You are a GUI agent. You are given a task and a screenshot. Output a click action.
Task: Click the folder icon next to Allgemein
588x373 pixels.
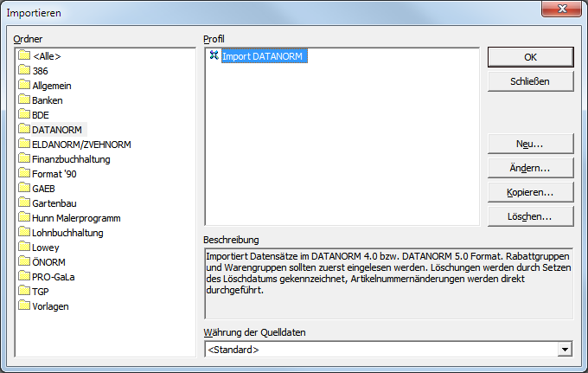tap(23, 86)
